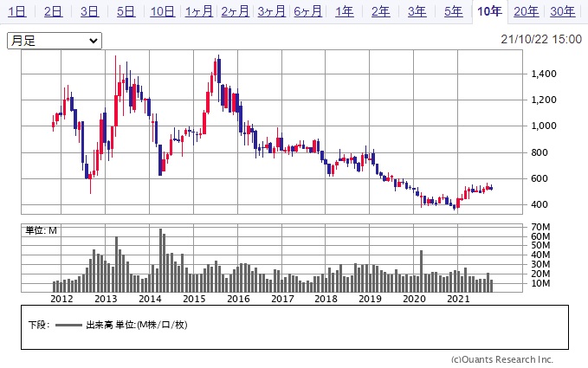Viewport: 588px width, 368px height.
Task: Click the tallest volume bar in 2014
Action: [x=160, y=260]
